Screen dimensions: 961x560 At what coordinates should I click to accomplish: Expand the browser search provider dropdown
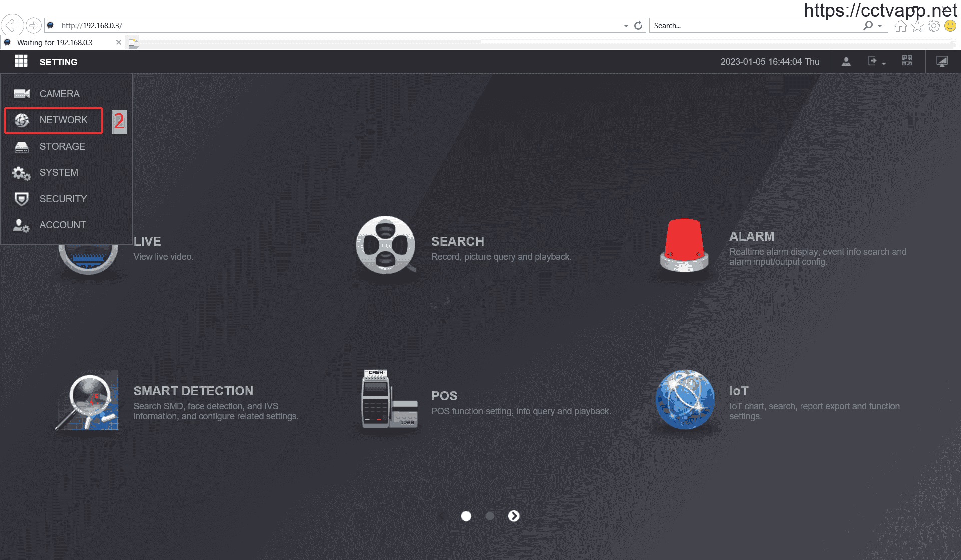pos(880,26)
